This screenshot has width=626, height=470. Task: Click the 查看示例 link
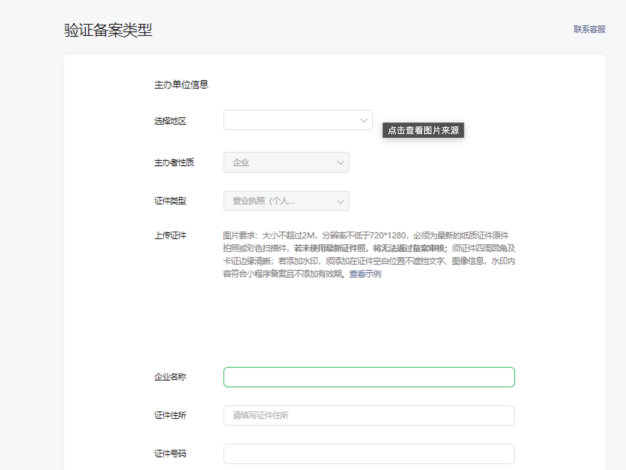click(365, 274)
